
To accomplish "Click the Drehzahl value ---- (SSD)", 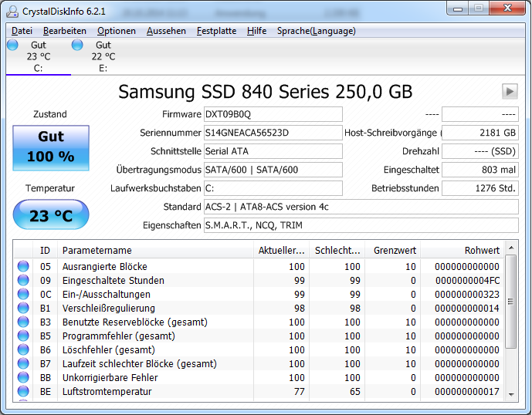I will click(x=480, y=151).
